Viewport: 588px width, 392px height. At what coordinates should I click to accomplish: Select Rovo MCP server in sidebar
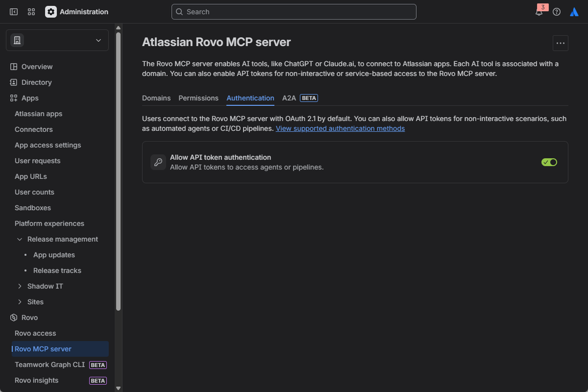(x=60, y=349)
